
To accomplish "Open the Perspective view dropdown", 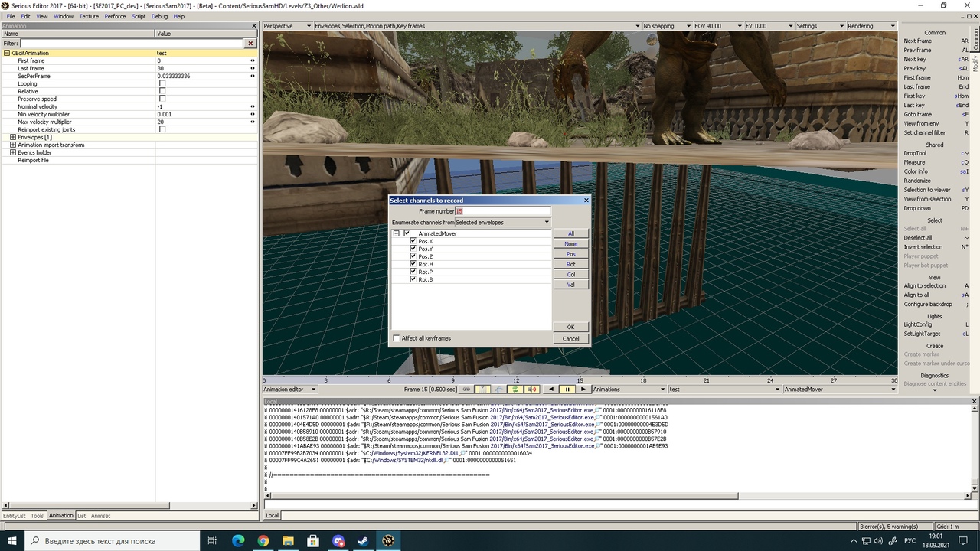I will pos(287,26).
